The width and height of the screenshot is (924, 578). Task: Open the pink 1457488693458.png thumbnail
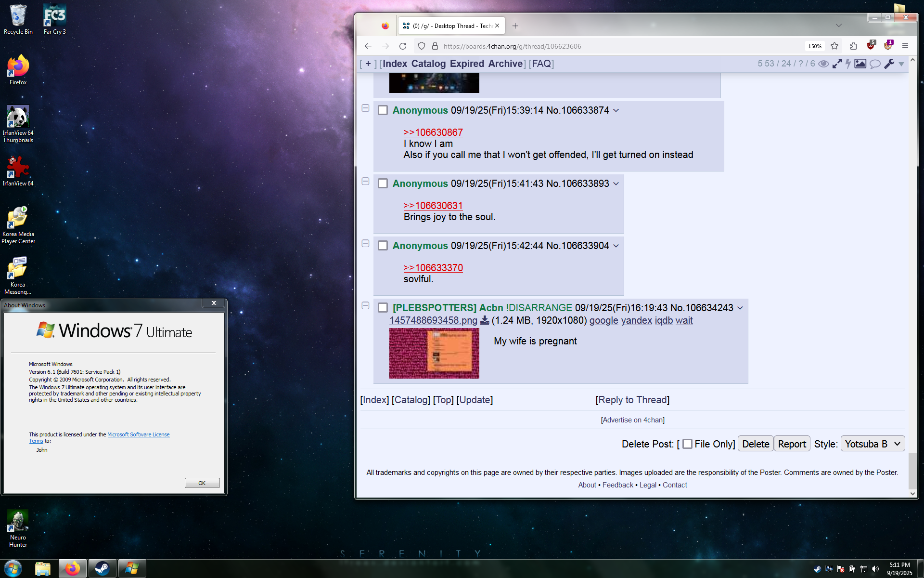434,353
